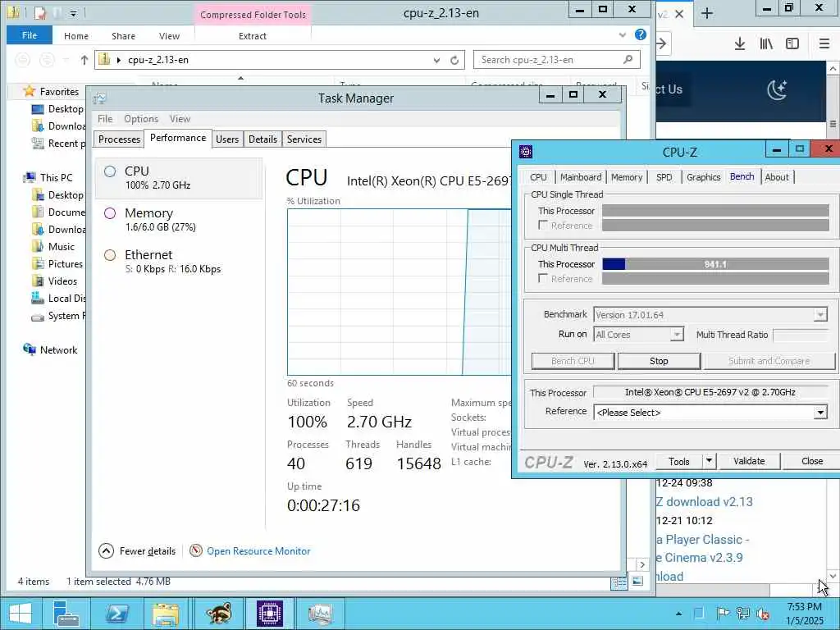Switch to Task Manager taskbar icon
840x630 pixels.
pos(321,614)
